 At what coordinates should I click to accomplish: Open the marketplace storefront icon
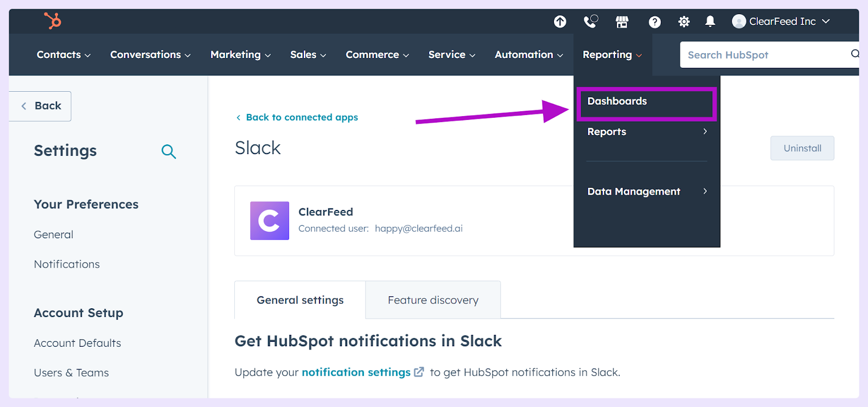point(622,22)
